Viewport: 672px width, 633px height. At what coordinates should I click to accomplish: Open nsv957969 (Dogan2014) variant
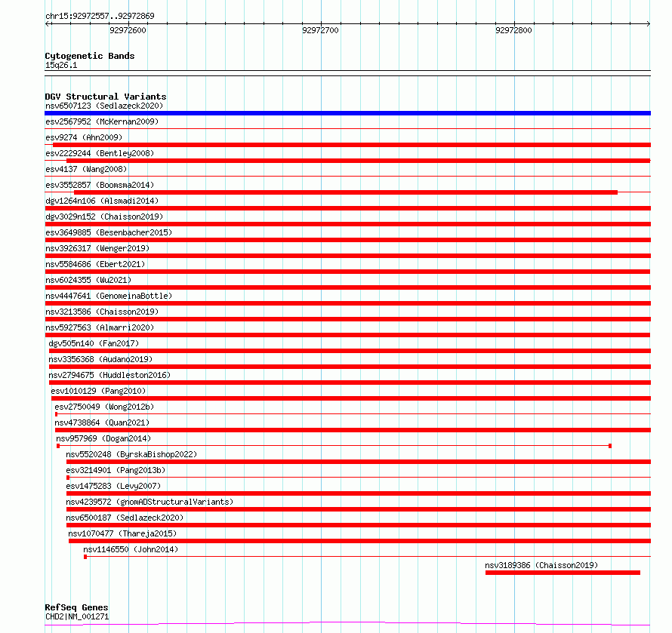coord(103,438)
